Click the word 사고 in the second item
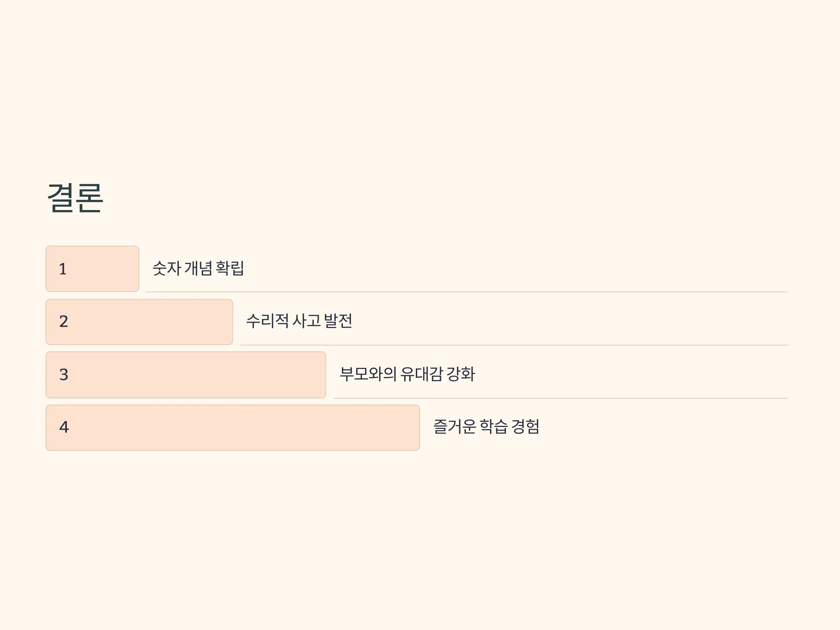Screen dimensions: 840x630 (307, 321)
